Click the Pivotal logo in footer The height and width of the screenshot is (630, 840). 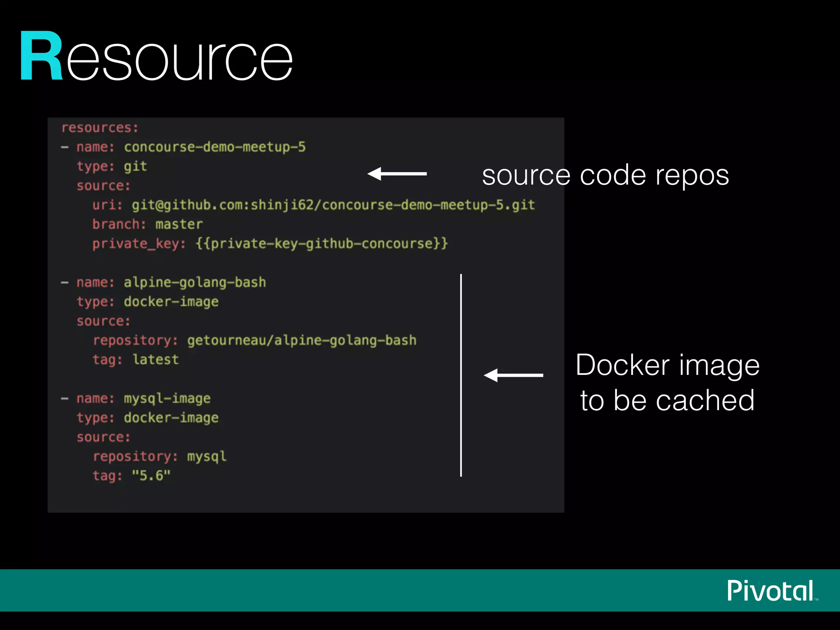(x=772, y=591)
